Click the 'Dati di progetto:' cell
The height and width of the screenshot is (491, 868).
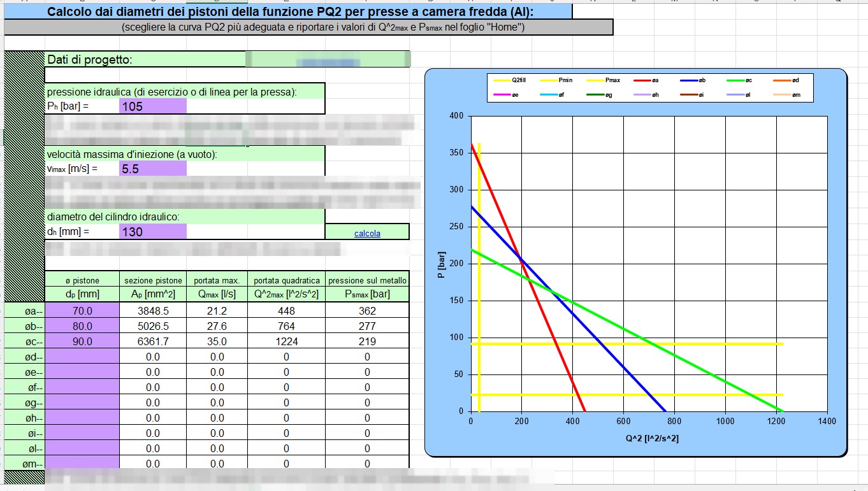coord(145,59)
